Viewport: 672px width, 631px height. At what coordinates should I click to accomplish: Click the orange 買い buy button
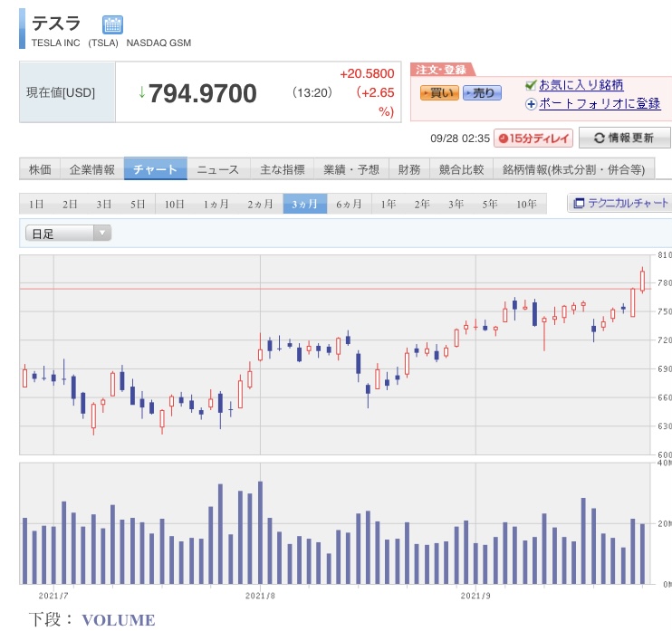[x=439, y=92]
